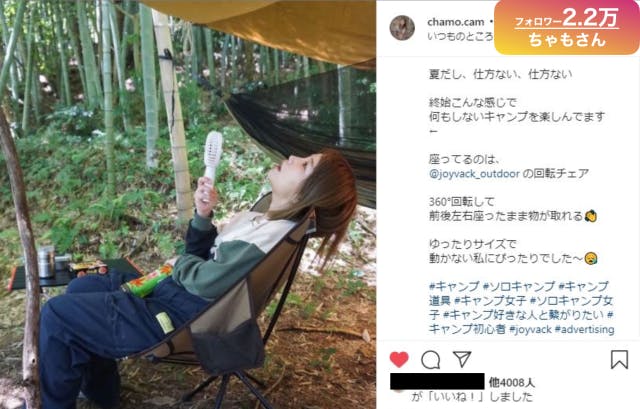Click the blacked-out liker name

437,381
